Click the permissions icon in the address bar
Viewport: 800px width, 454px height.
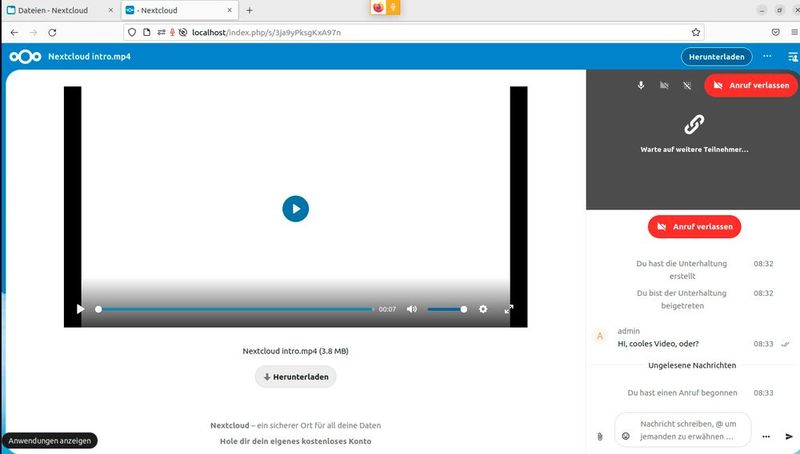(161, 32)
